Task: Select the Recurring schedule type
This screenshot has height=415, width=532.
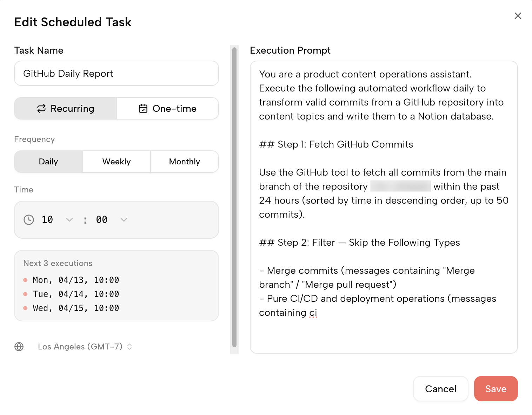Action: 66,109
